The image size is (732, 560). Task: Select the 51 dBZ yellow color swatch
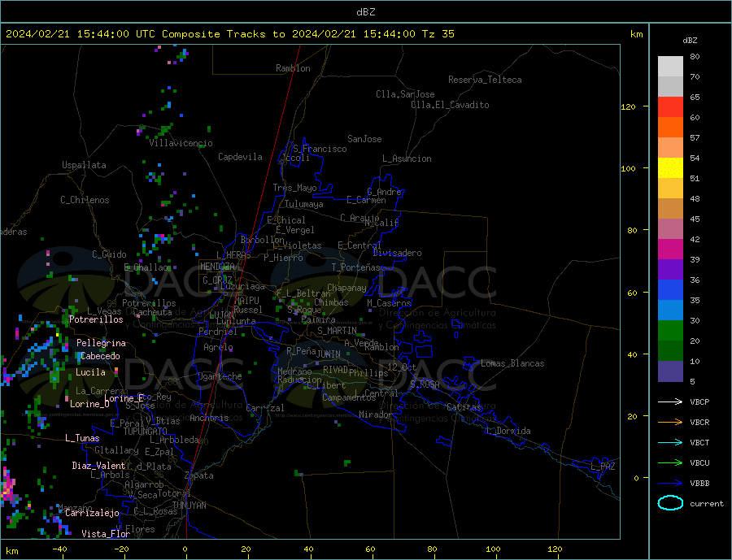670,168
